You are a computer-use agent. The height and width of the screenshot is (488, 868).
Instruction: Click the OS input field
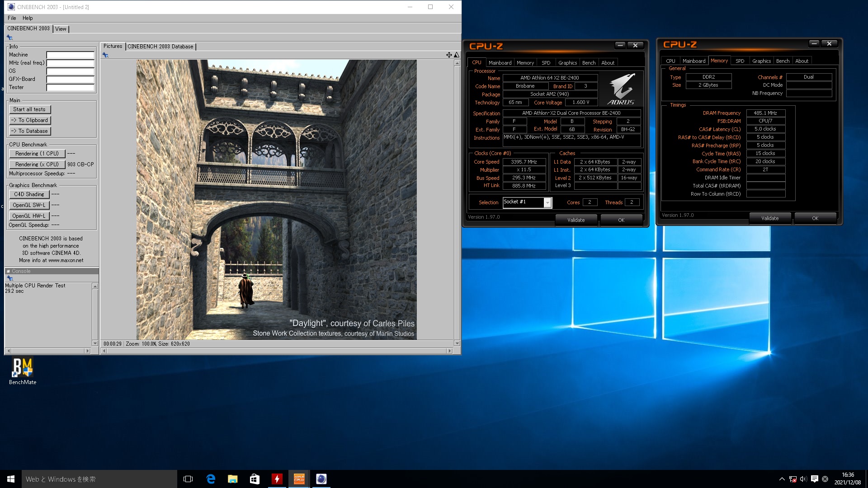(x=70, y=71)
